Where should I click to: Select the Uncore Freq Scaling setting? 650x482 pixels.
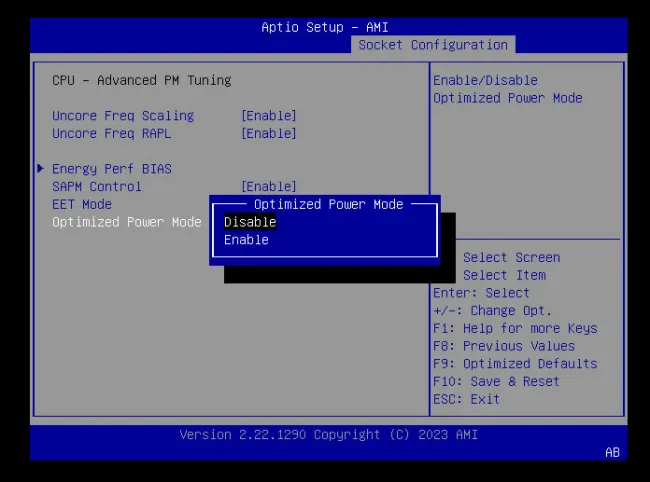tap(123, 116)
